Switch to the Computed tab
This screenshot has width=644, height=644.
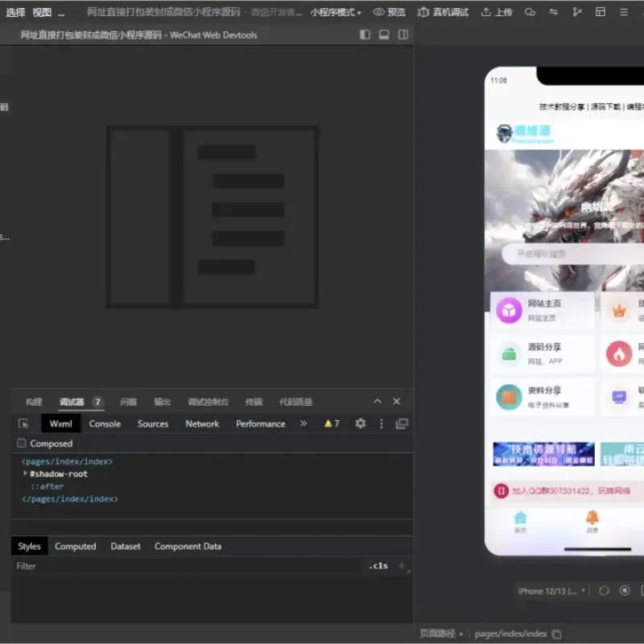(x=75, y=547)
